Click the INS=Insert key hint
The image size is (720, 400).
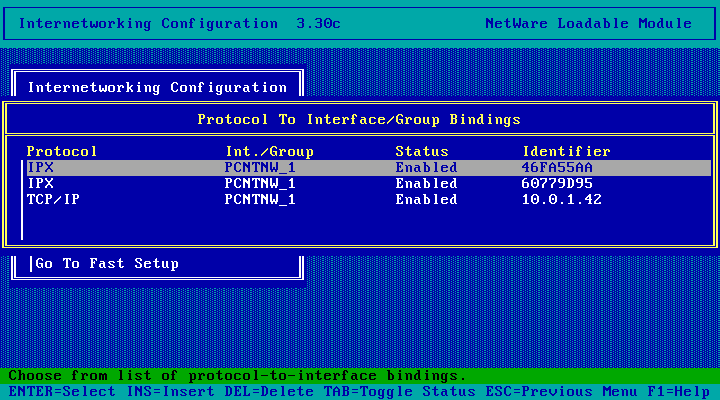170,392
